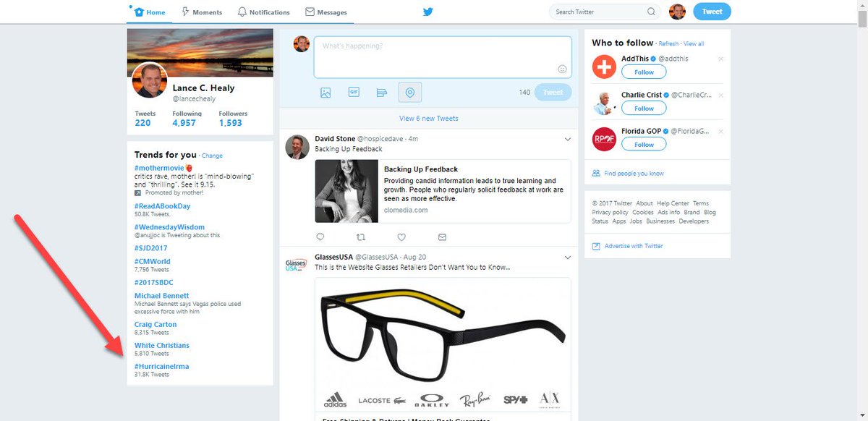Retweet David Stone's tweet
Viewport: 868px width, 421px height.
click(361, 237)
